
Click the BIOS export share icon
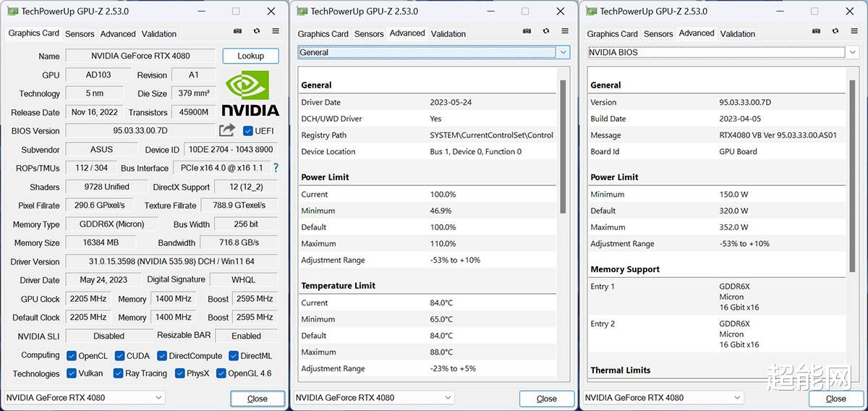click(227, 130)
